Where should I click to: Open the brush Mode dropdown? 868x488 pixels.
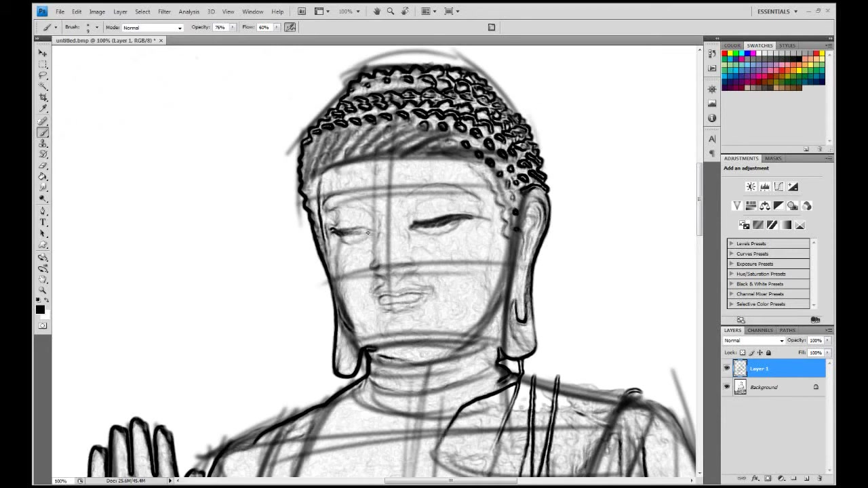153,28
